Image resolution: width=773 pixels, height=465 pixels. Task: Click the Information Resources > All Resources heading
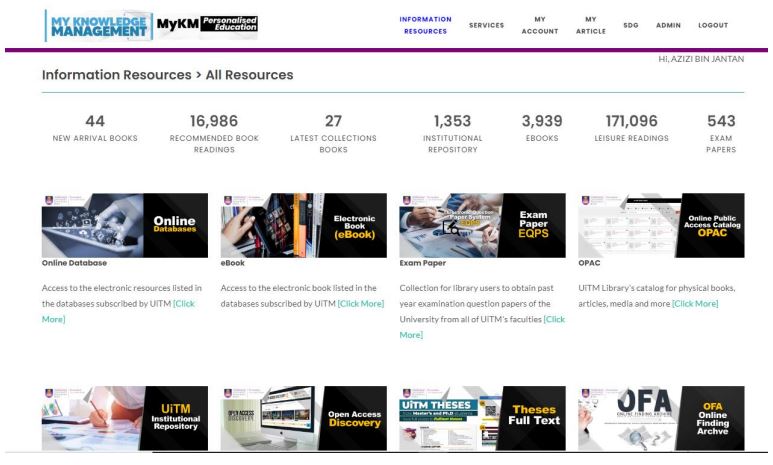(168, 75)
